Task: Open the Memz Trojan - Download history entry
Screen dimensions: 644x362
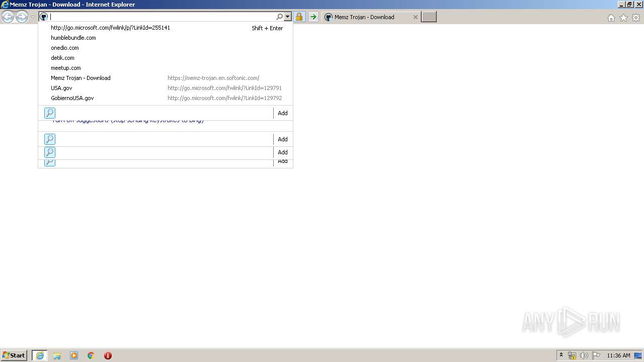Action: 166,78
